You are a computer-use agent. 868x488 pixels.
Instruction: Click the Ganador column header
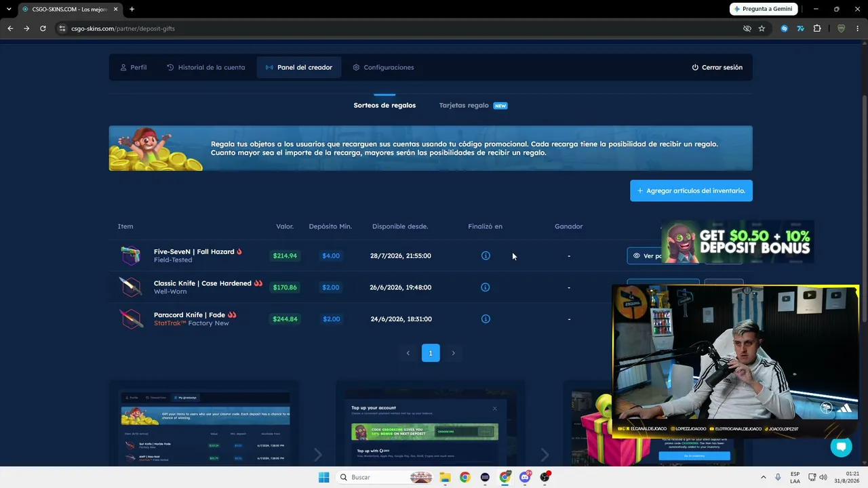(568, 226)
